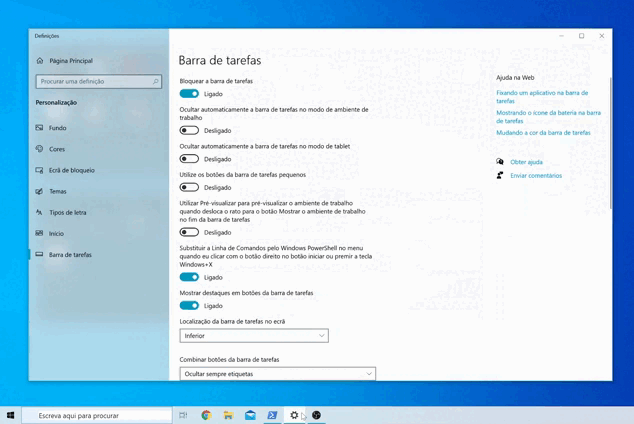Click the Personalização section heading
Screen dimensions: 634x424
tap(56, 103)
